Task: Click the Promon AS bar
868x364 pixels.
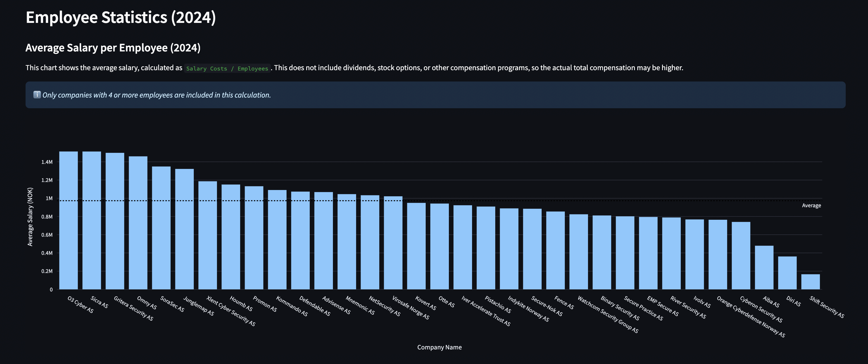Action: pyautogui.click(x=254, y=238)
